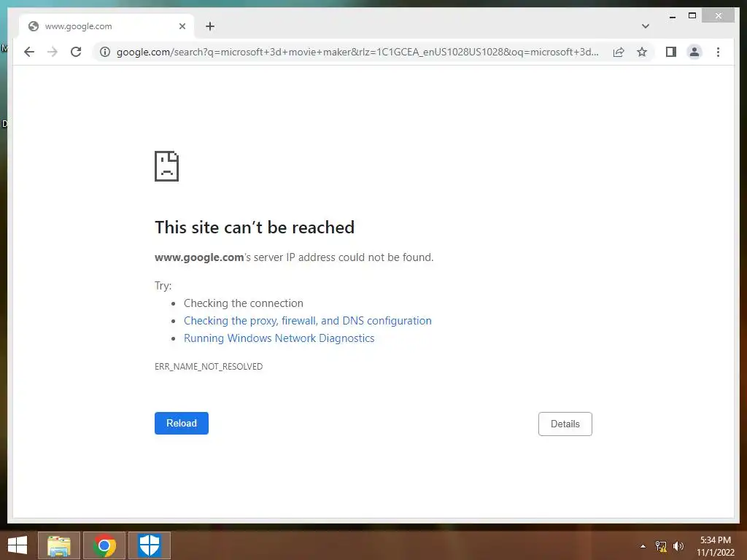Open the profile avatar menu
This screenshot has width=747, height=560.
click(694, 52)
